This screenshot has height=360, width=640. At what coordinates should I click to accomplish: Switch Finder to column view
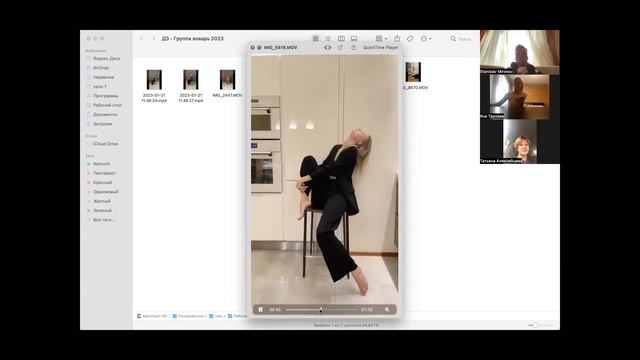pyautogui.click(x=341, y=38)
